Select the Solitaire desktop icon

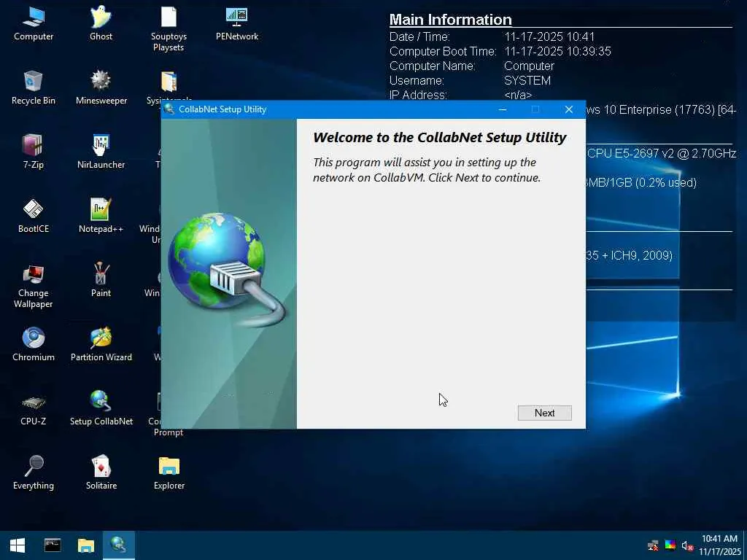tap(101, 472)
